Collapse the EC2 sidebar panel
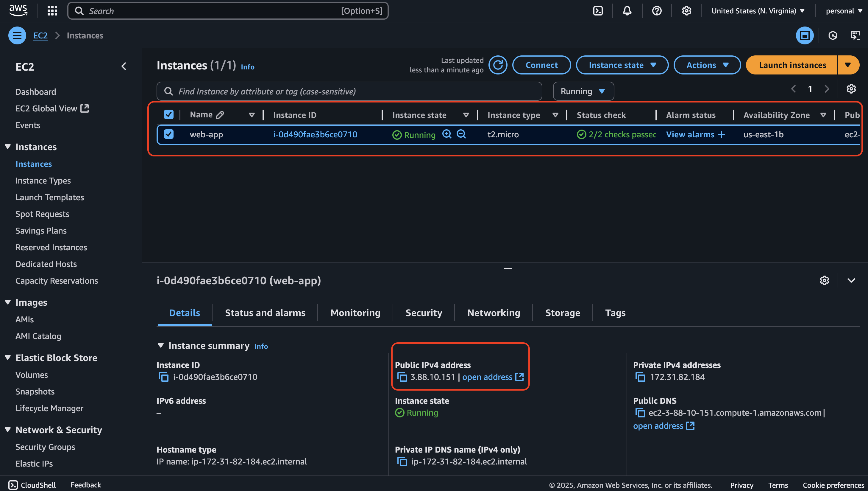 (x=124, y=66)
